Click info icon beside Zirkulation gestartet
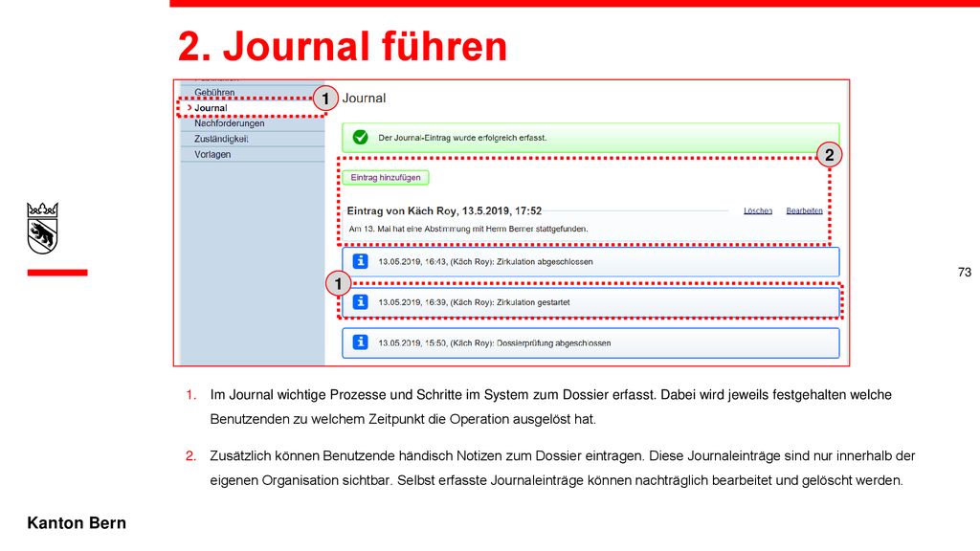This screenshot has width=980, height=551. (x=361, y=301)
